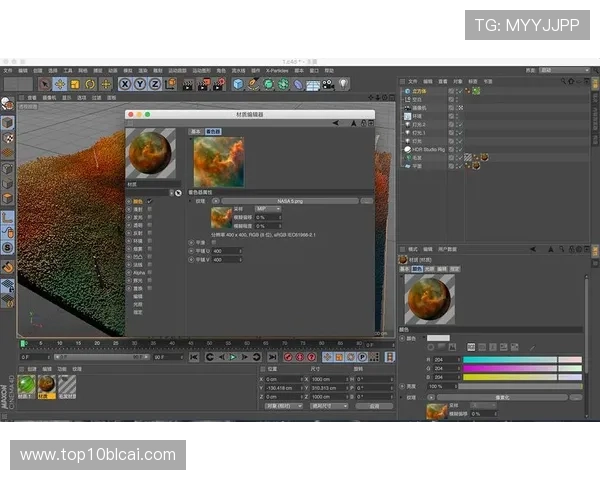This screenshot has width=600, height=480.
Task: Open the X-Particles menu
Action: (273, 71)
